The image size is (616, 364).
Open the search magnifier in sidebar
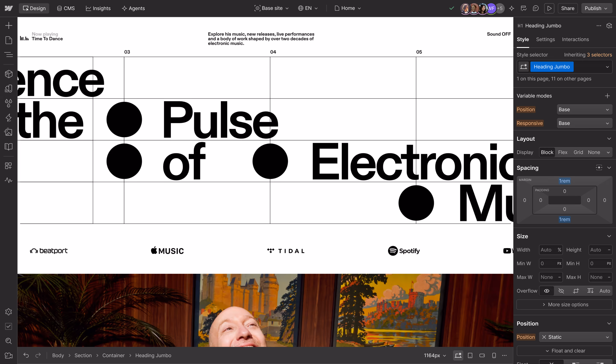9,341
